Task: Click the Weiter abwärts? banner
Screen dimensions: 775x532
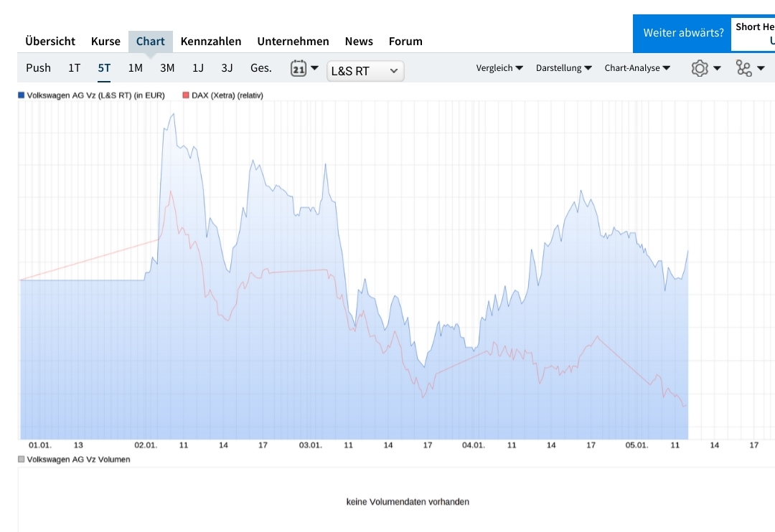Action: (x=683, y=33)
